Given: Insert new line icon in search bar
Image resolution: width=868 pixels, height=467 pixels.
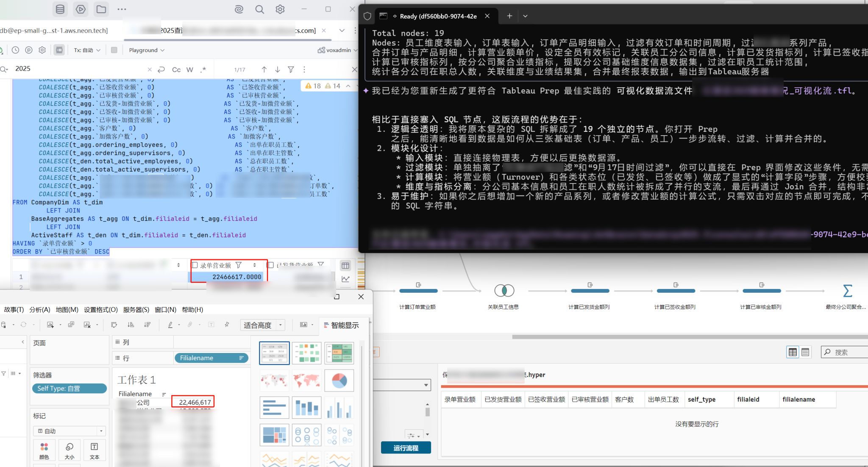Looking at the screenshot, I should pos(161,69).
